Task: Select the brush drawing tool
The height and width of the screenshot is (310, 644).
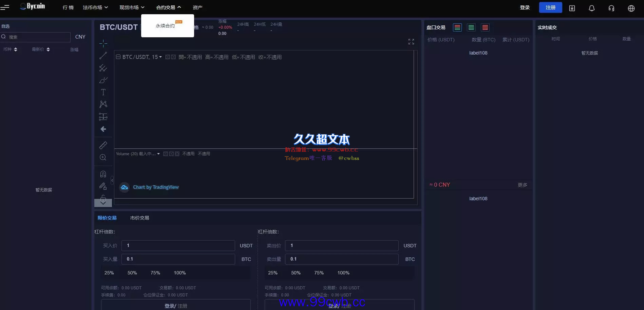Action: pos(103,80)
